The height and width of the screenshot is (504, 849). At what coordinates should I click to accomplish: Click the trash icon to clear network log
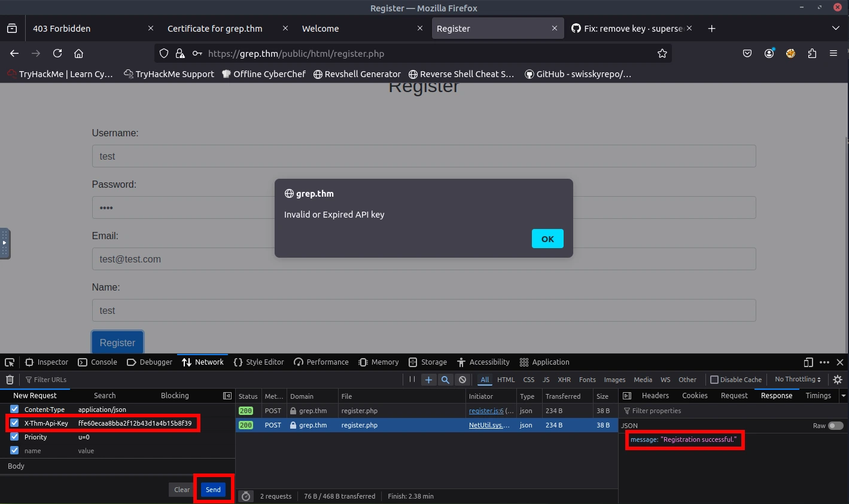(x=10, y=380)
